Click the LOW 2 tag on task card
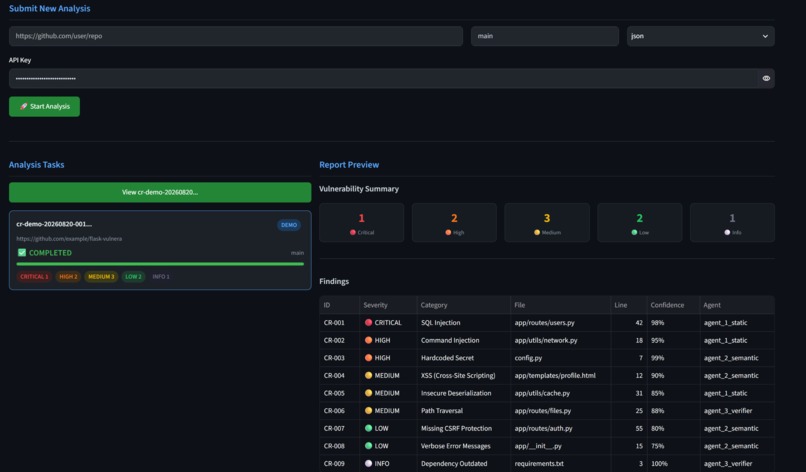This screenshot has height=472, width=806. coord(133,277)
